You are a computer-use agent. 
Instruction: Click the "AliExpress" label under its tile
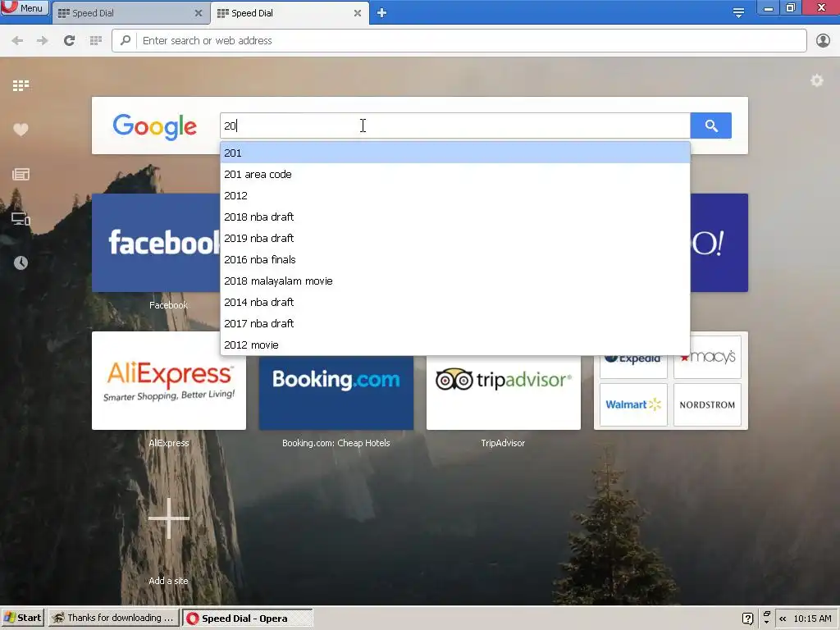point(169,443)
